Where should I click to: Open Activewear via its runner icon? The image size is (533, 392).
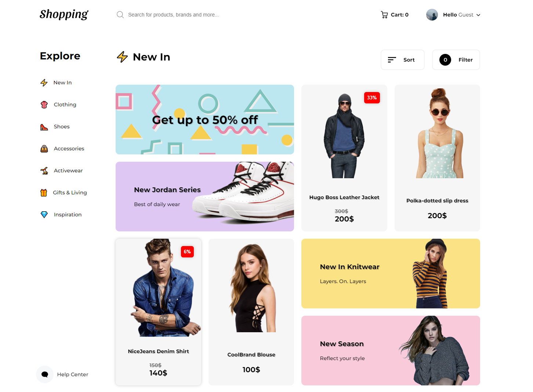(44, 171)
